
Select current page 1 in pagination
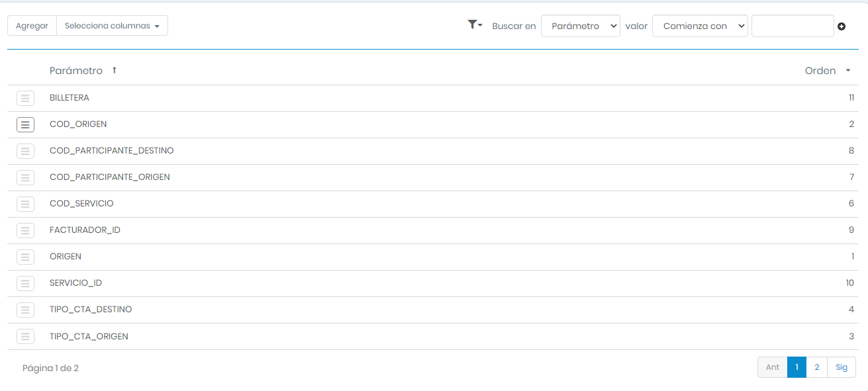796,367
